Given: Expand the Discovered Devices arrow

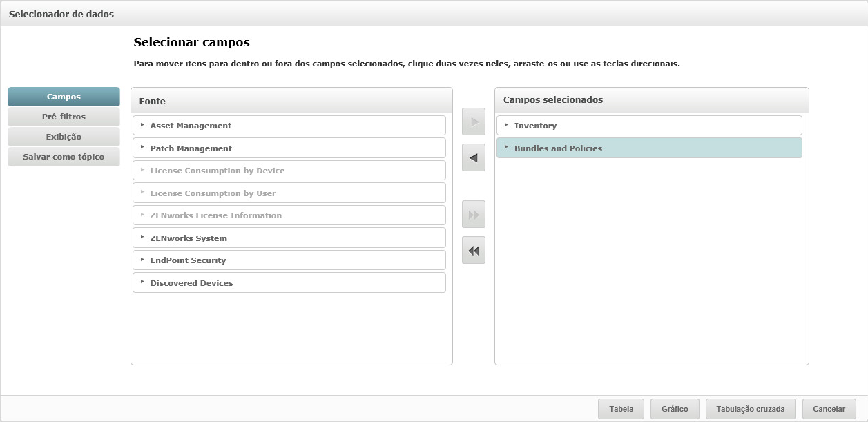Looking at the screenshot, I should (142, 282).
